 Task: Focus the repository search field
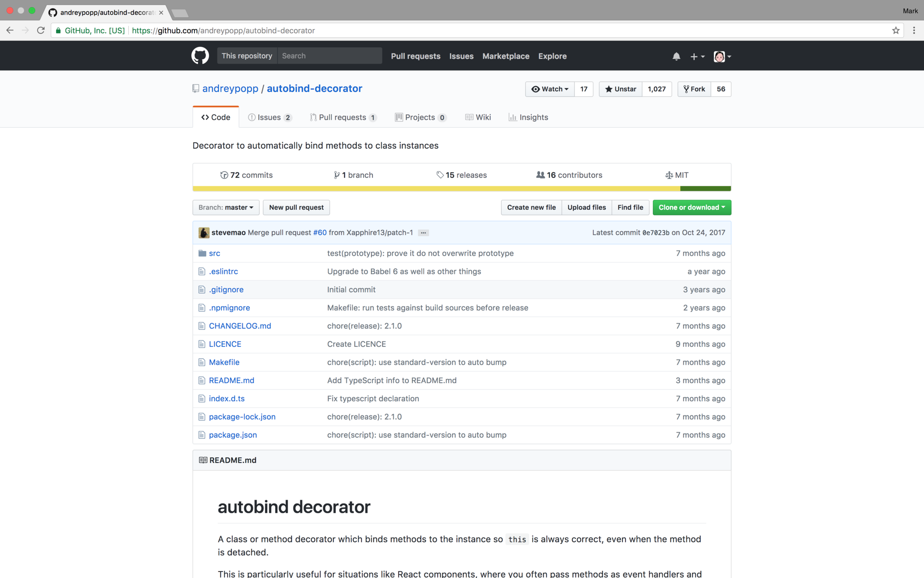329,56
